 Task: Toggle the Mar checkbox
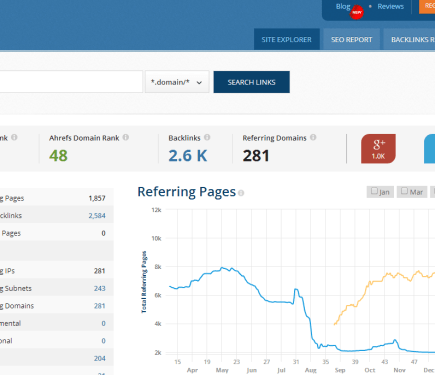point(404,191)
